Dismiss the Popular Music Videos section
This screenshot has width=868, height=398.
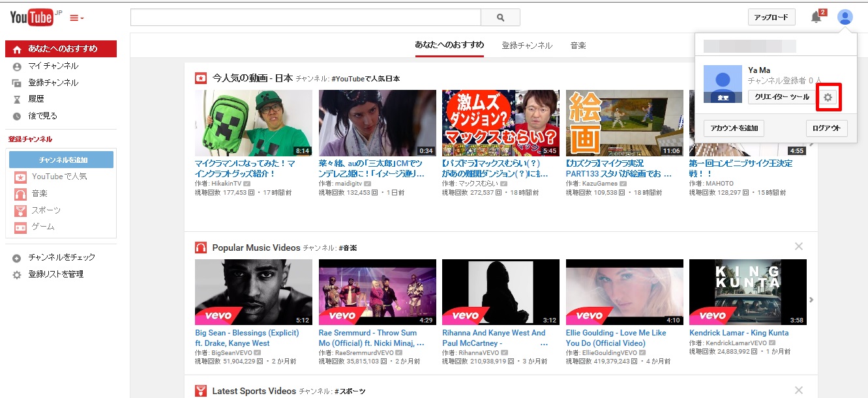[x=799, y=246]
